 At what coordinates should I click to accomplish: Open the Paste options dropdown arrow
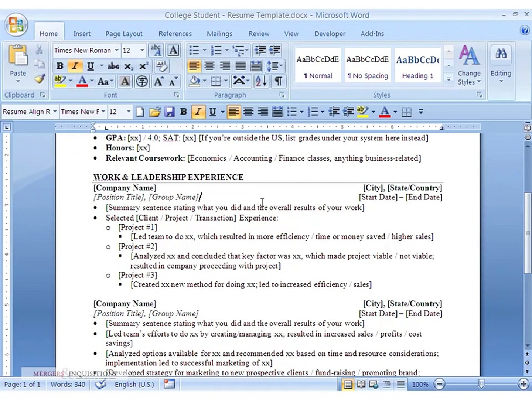18,81
